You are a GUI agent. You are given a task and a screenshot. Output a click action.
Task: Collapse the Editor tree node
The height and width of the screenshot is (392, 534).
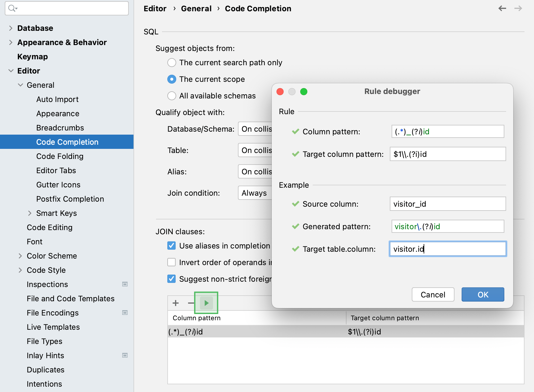(x=11, y=71)
